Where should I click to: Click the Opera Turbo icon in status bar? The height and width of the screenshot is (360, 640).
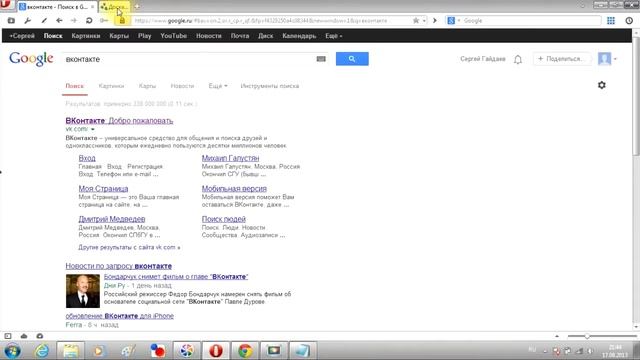40,336
